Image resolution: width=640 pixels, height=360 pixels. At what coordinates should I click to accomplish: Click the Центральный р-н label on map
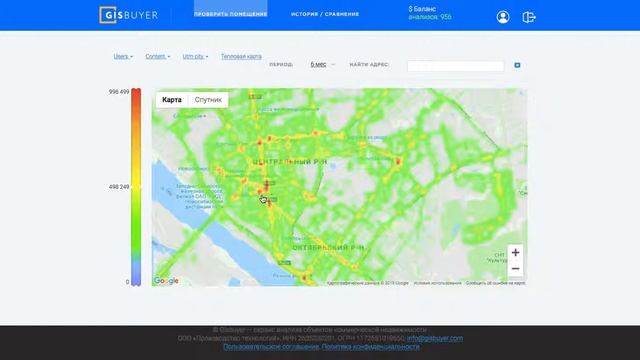coord(290,162)
